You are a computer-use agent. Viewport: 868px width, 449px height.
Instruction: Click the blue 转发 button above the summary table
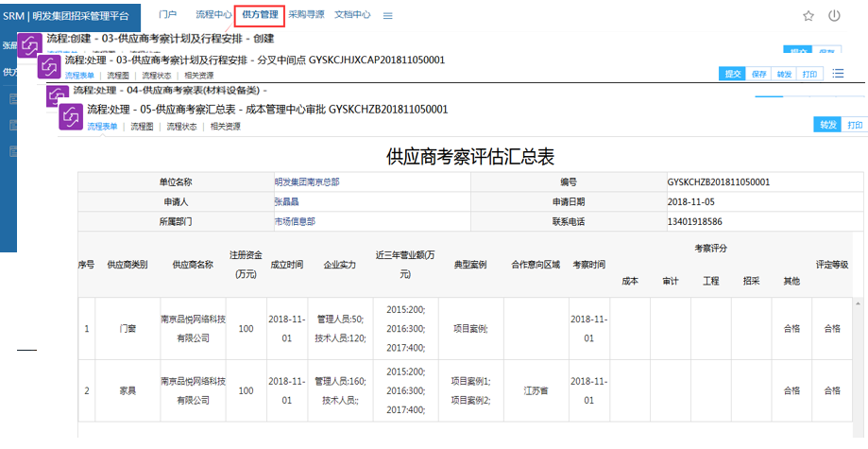tap(828, 125)
